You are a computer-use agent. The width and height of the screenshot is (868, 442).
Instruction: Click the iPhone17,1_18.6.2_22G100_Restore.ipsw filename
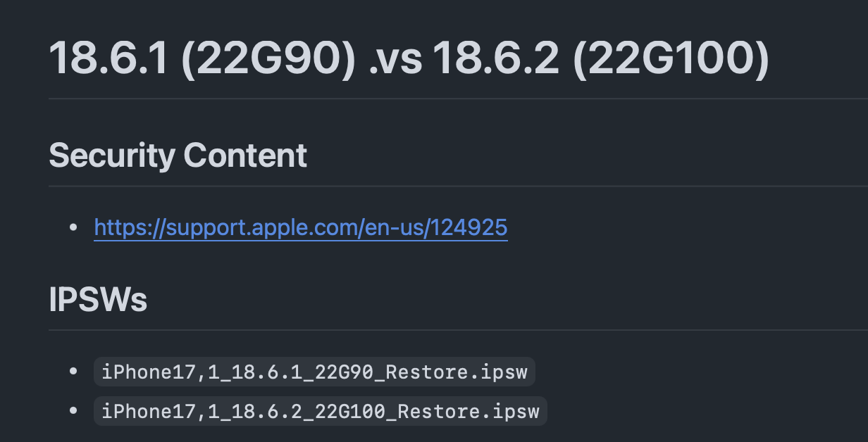coord(320,411)
